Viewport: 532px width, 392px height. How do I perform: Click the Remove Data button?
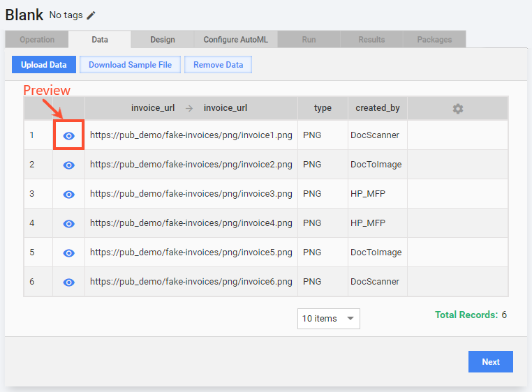click(218, 64)
